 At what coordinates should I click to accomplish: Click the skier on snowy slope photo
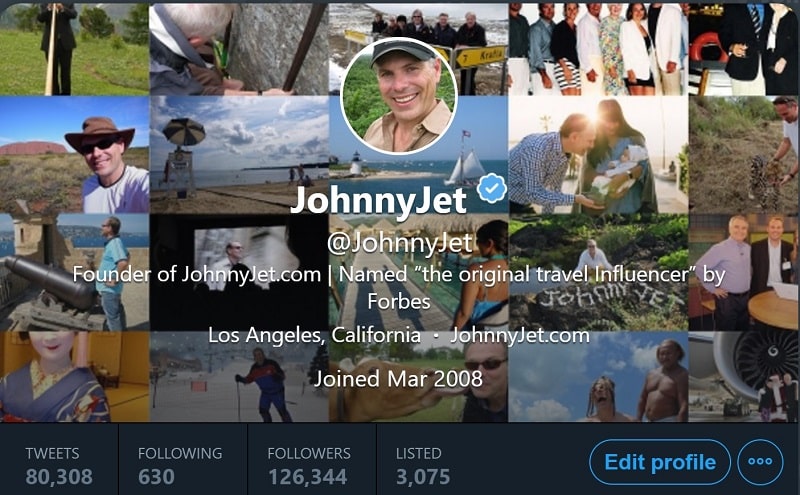[x=239, y=377]
